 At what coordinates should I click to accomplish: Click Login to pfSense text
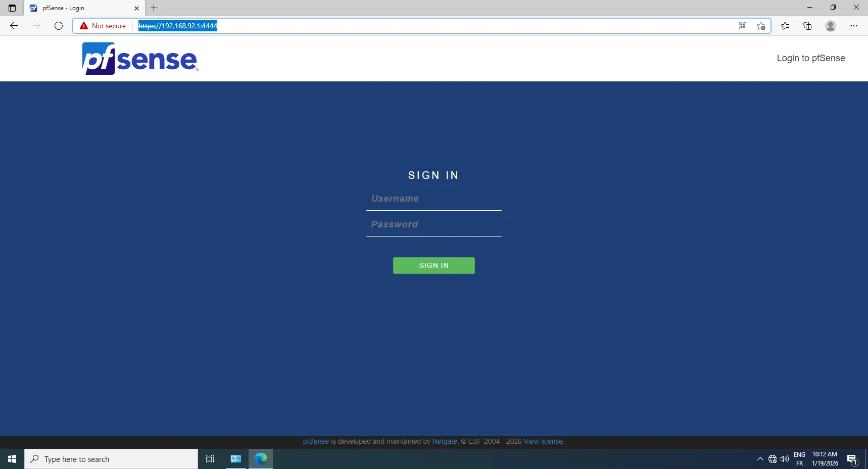[x=811, y=58]
